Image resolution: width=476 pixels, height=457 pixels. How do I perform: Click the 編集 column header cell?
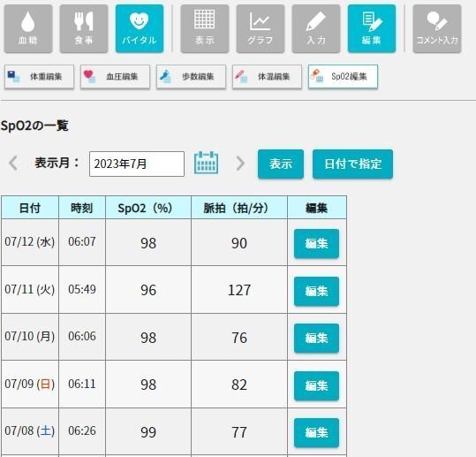(317, 208)
